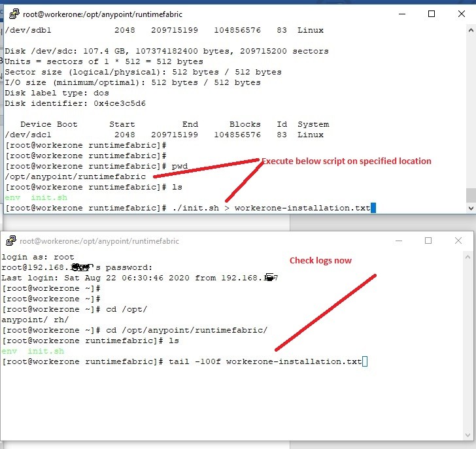The image size is (476, 449).
Task: Click PuTTY icon in bottom window title bar
Action: [11, 241]
